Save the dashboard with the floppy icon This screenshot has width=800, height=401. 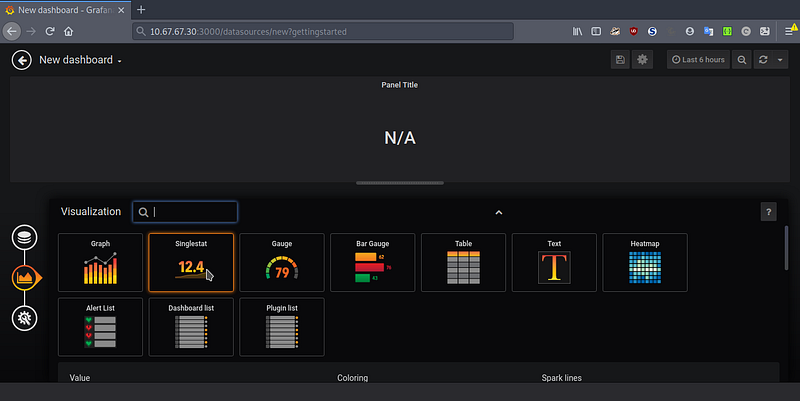(x=620, y=60)
